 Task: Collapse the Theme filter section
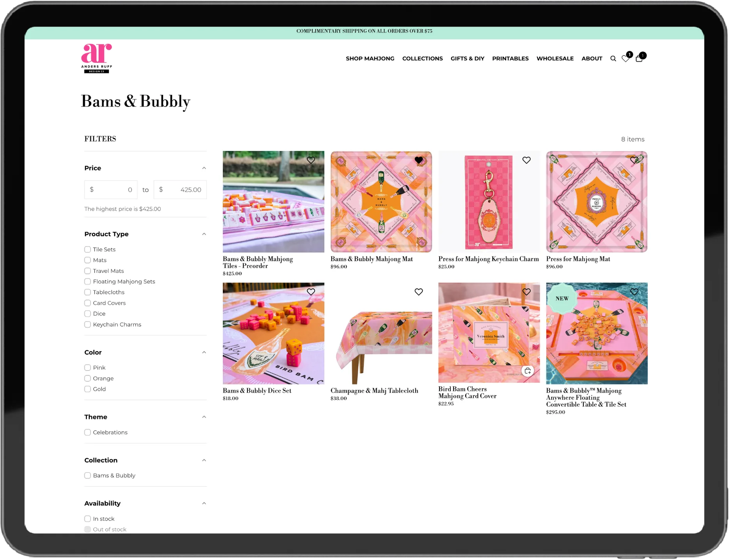tap(204, 417)
